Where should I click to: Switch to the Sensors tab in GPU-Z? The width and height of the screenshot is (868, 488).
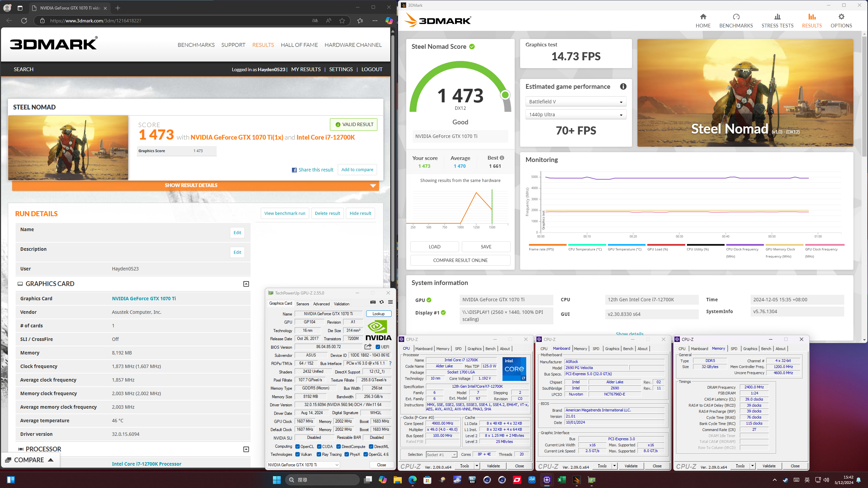click(x=302, y=304)
